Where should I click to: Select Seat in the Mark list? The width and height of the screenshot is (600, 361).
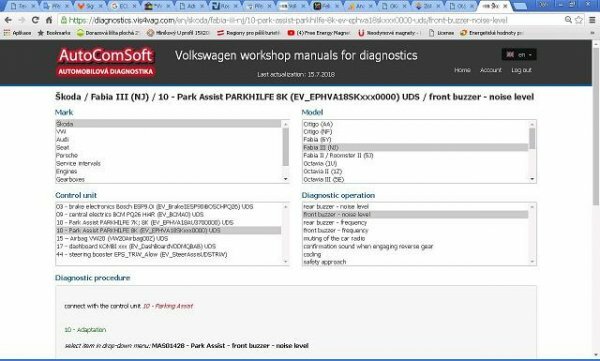168,147
